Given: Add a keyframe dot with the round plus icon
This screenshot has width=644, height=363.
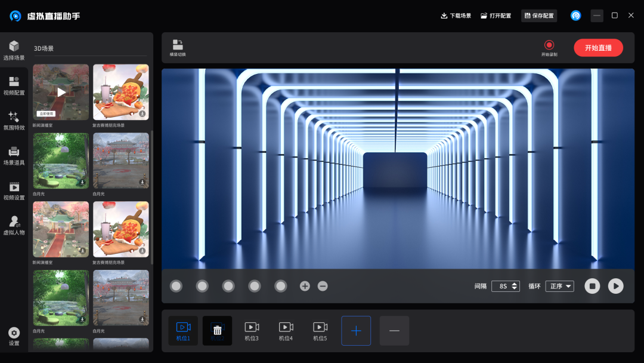Looking at the screenshot, I should pyautogui.click(x=305, y=286).
